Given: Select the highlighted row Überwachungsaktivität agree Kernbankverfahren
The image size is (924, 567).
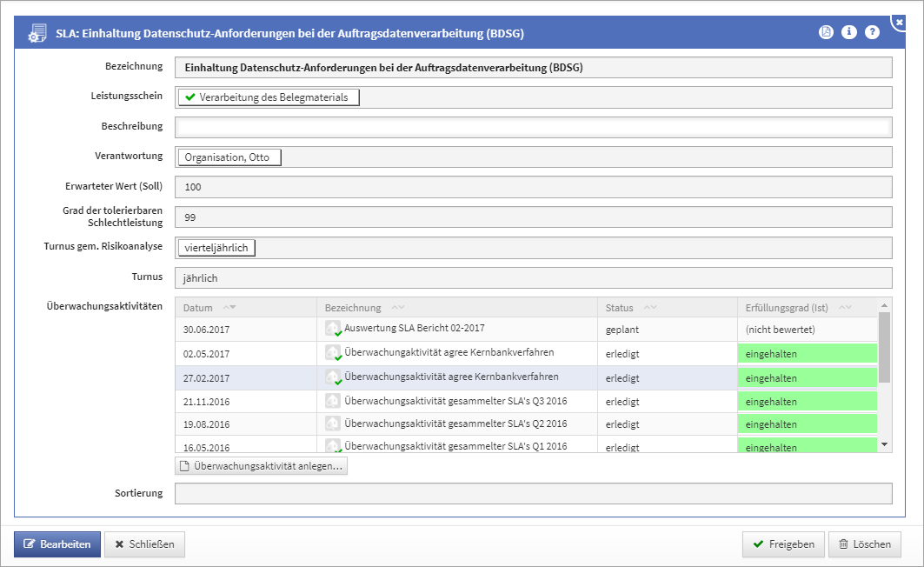Looking at the screenshot, I should click(x=435, y=377).
